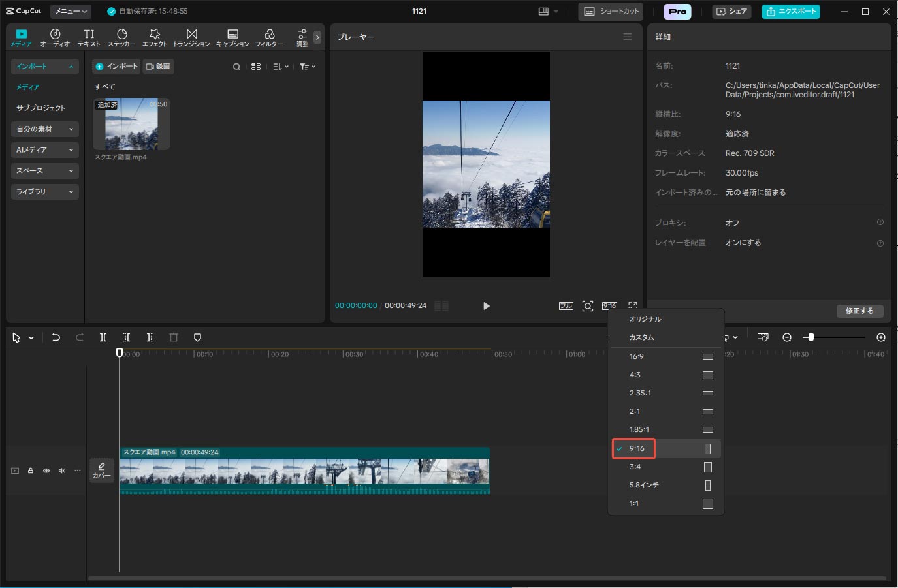This screenshot has width=898, height=588.
Task: Click the search icon in media panel
Action: coord(236,67)
